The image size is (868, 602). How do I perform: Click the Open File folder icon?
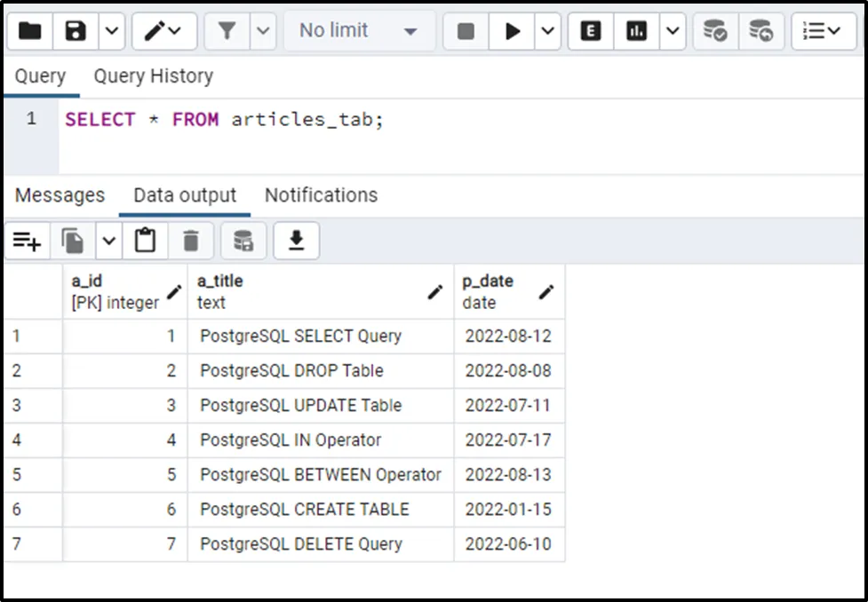30,31
